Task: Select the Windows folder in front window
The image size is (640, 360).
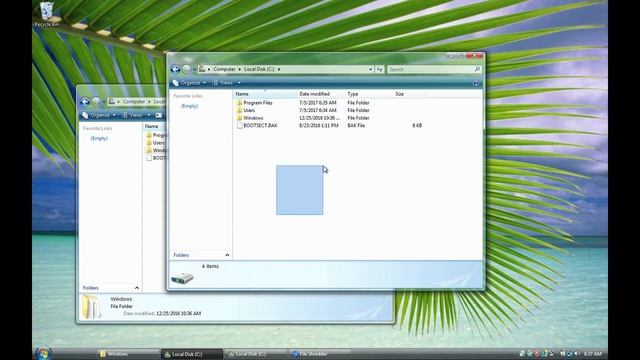Action: pyautogui.click(x=250, y=118)
